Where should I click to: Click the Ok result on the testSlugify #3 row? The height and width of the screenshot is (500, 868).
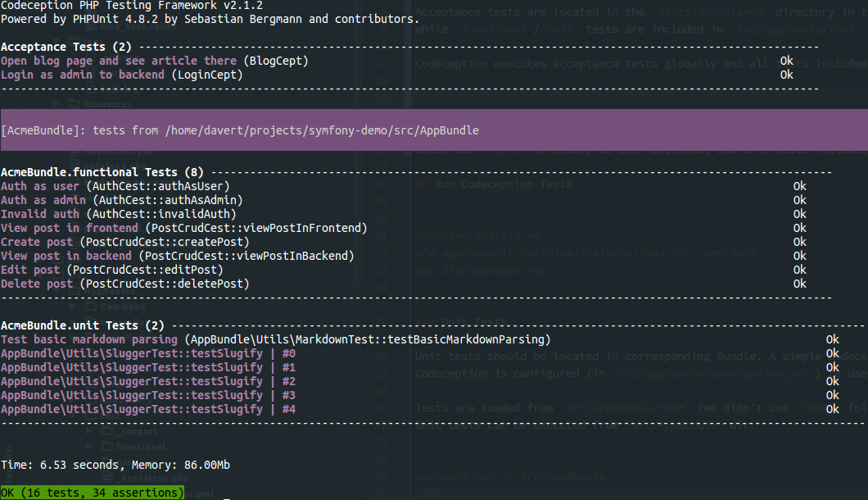click(833, 395)
